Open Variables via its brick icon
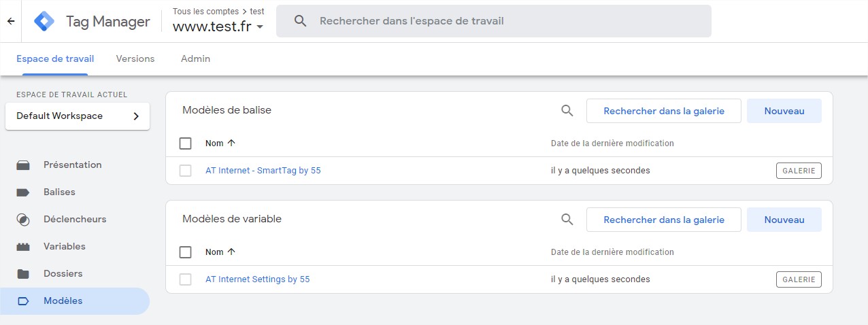This screenshot has height=325, width=868. pos(23,247)
